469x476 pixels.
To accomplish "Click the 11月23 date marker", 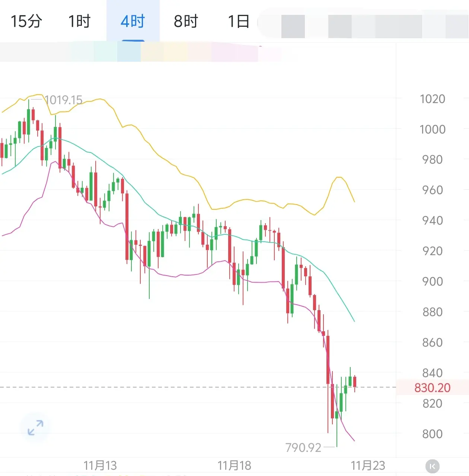I will click(x=368, y=465).
